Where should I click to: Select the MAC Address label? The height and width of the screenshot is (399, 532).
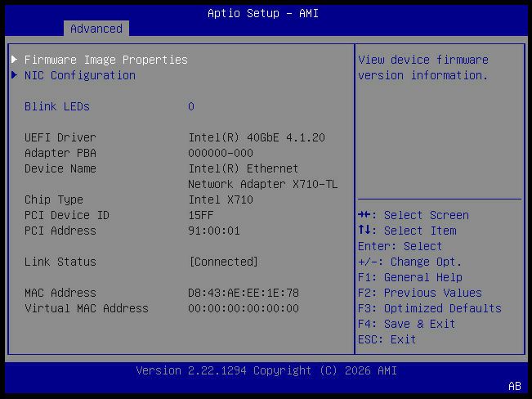[x=60, y=293]
